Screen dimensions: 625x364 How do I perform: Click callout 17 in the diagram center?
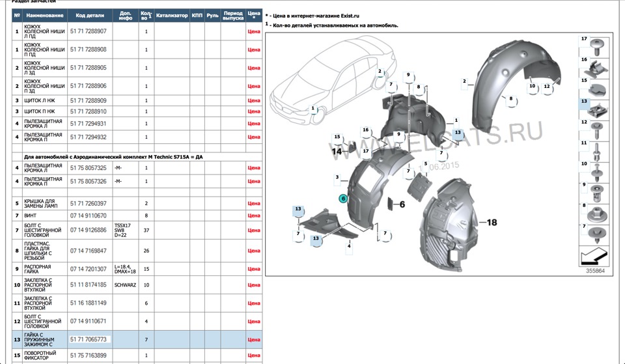coord(365,151)
